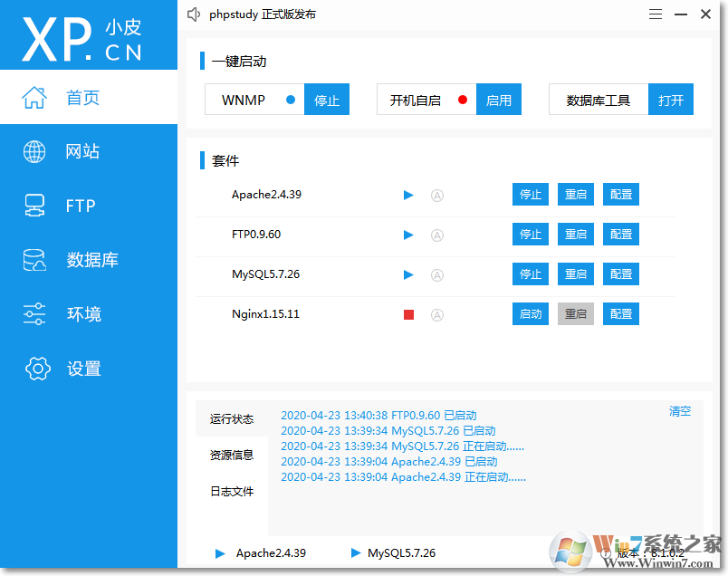Click 配置 next to Nginx1.15.11
Screen dimensions: 728x576
pos(620,313)
